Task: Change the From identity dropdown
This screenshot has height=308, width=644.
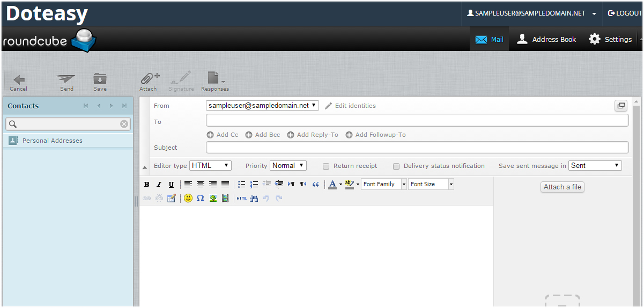Action: [262, 106]
